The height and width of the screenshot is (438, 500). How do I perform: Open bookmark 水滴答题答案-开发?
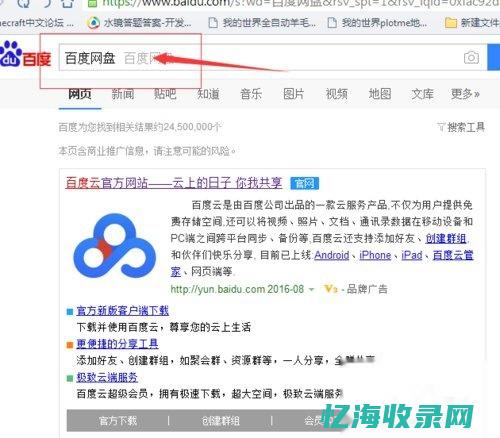click(140, 23)
